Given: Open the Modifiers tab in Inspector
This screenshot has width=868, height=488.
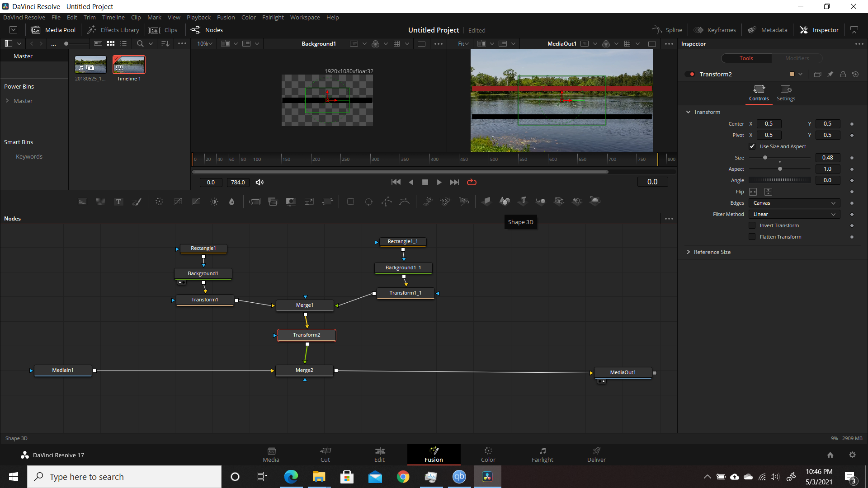Looking at the screenshot, I should 797,58.
